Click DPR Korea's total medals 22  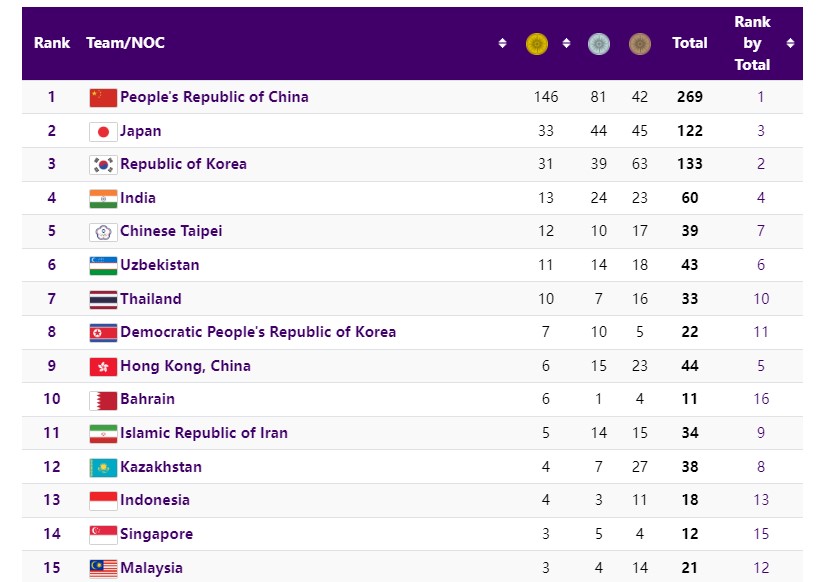690,332
